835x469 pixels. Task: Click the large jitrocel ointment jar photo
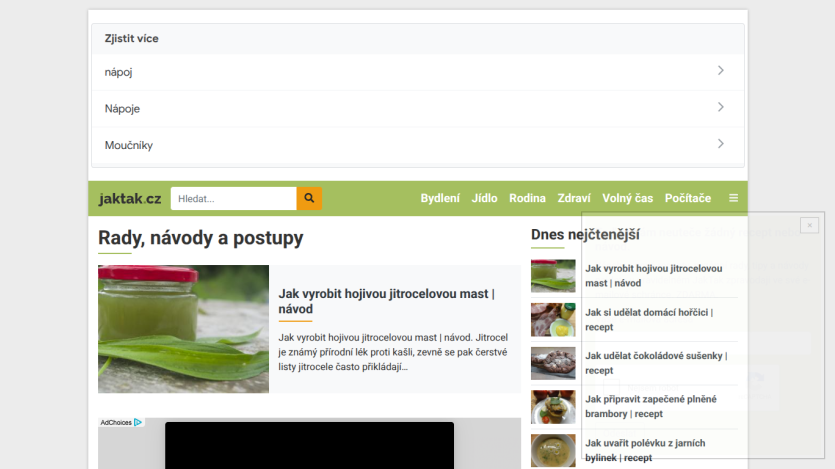point(183,329)
